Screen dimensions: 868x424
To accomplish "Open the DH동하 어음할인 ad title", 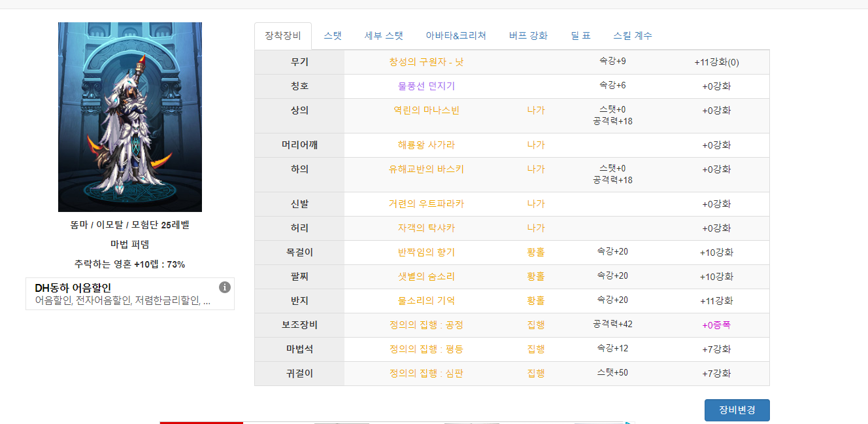I will [73, 288].
